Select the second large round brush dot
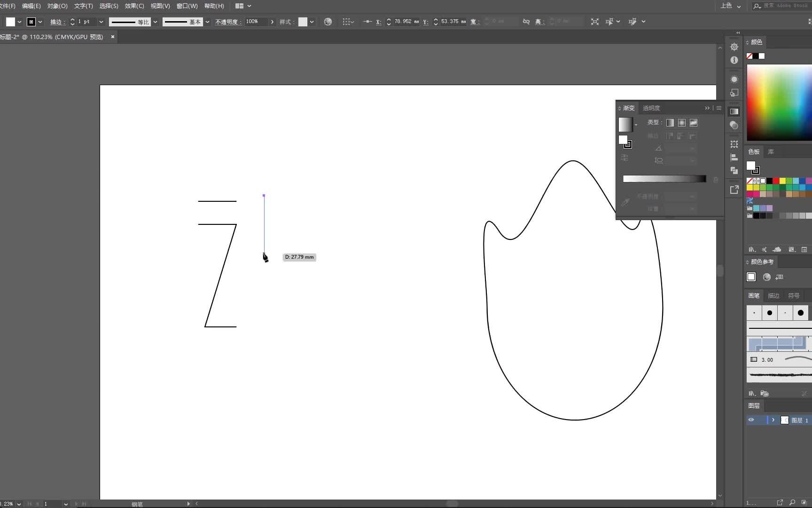This screenshot has width=812, height=508. (x=770, y=313)
